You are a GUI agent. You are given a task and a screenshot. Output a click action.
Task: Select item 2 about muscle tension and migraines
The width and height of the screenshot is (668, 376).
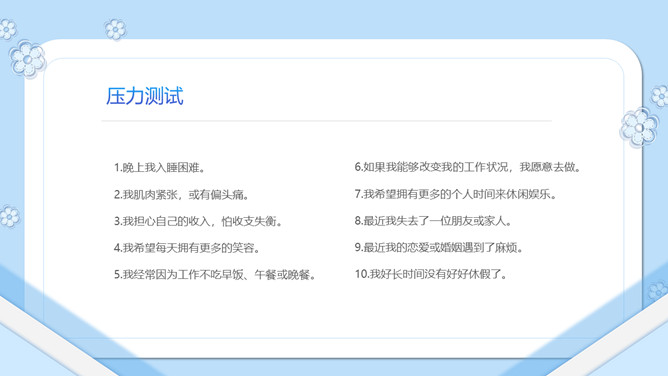[181, 195]
